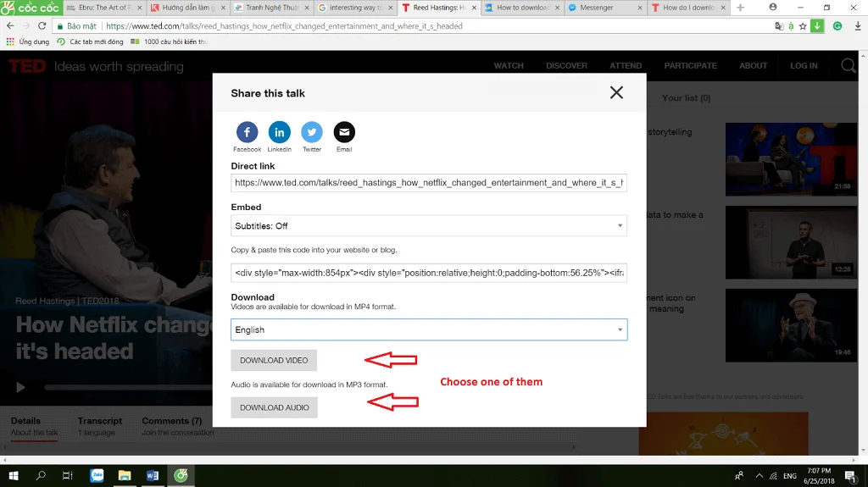Share the talk via LinkedIn icon

[280, 132]
